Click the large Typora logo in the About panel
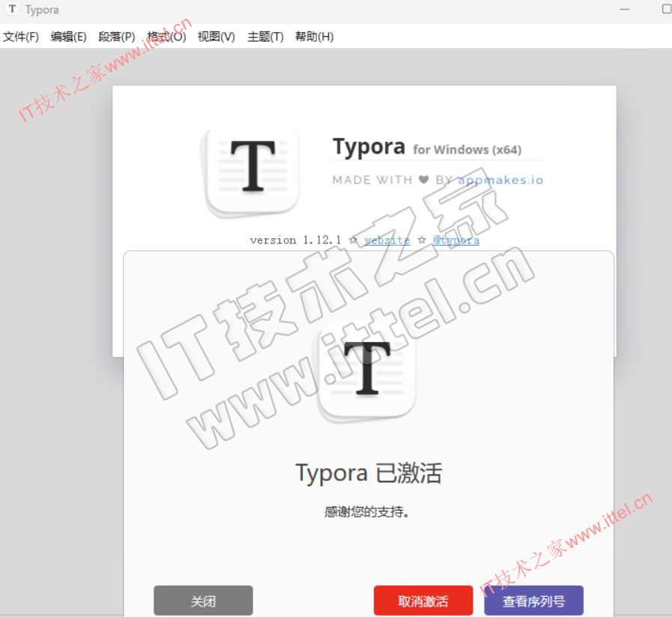672x617 pixels. pos(252,168)
